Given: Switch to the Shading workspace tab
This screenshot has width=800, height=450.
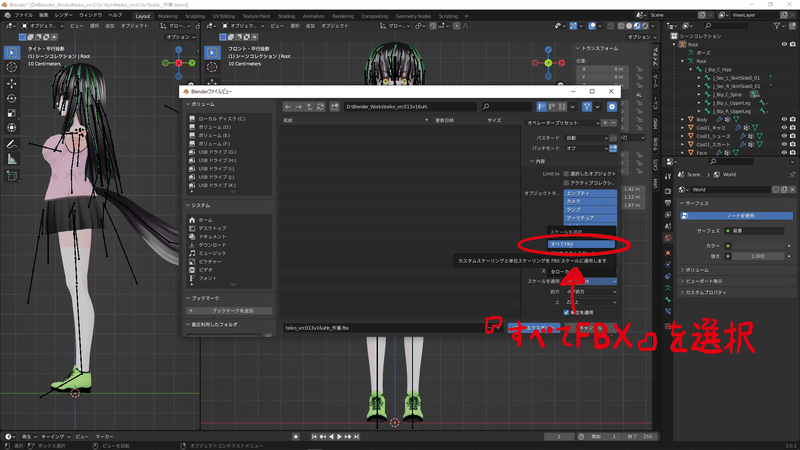Looking at the screenshot, I should pos(287,16).
